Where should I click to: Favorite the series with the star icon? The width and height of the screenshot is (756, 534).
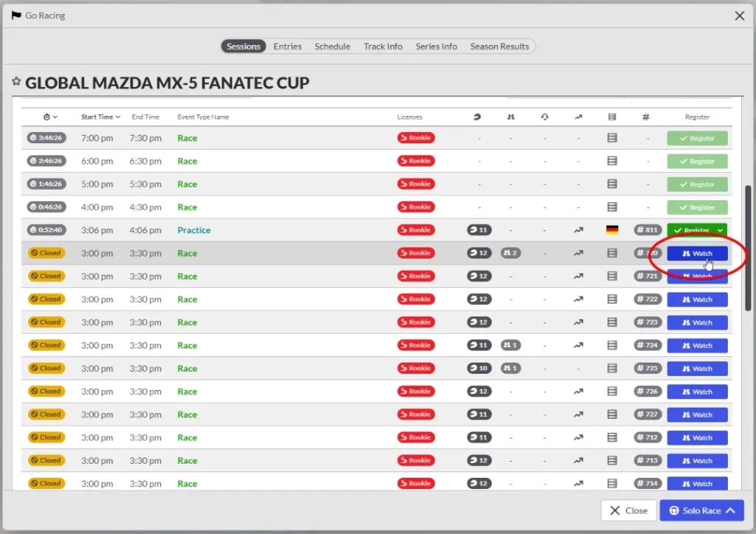pos(16,81)
